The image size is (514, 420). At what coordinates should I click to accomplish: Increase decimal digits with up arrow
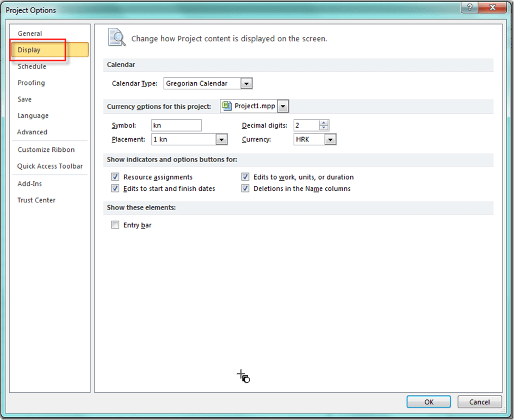pyautogui.click(x=324, y=122)
